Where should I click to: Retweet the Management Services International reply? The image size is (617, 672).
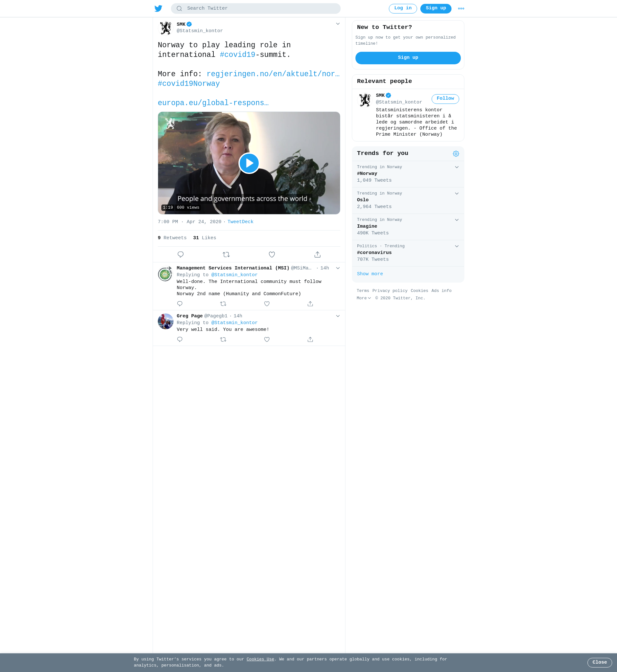223,304
